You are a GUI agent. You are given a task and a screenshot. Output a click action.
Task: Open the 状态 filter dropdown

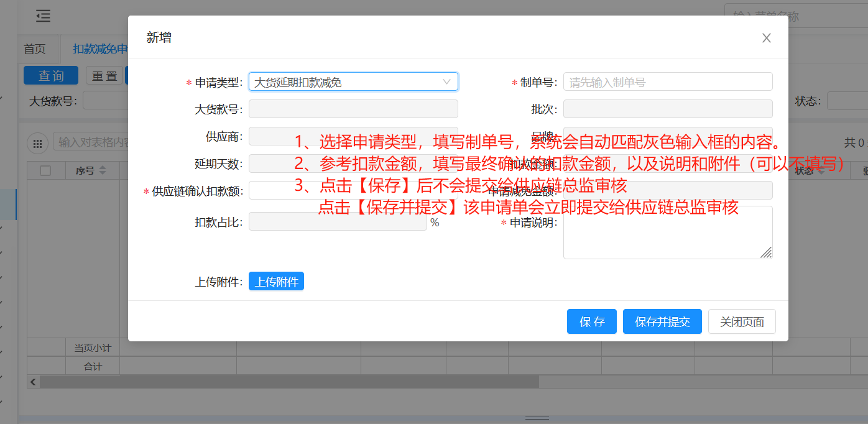847,101
